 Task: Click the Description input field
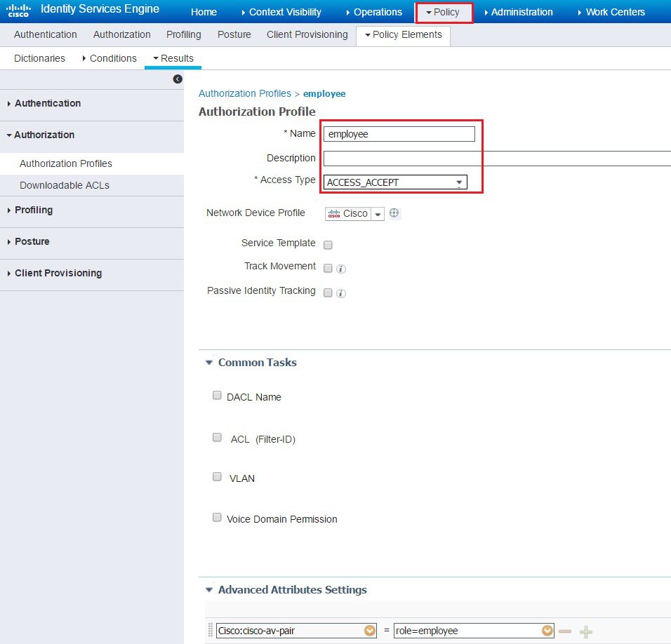497,159
